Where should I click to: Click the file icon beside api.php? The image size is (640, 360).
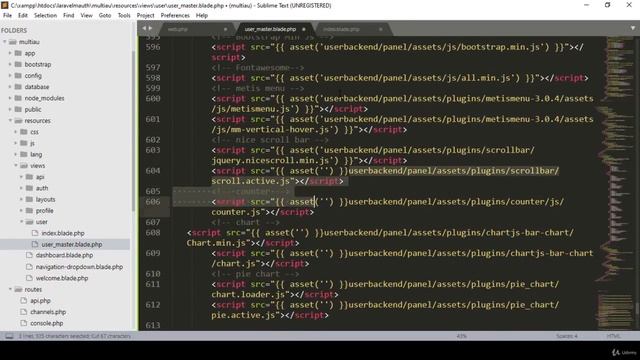point(24,300)
